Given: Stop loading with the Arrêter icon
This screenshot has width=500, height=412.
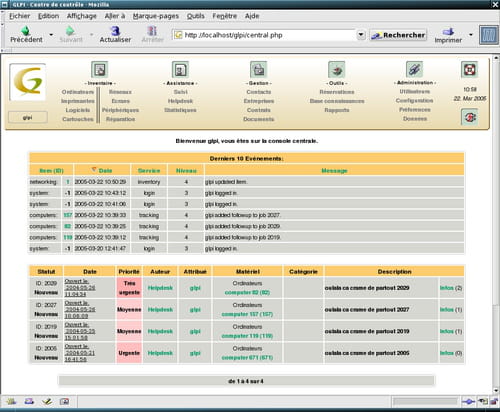Looking at the screenshot, I should tap(152, 34).
